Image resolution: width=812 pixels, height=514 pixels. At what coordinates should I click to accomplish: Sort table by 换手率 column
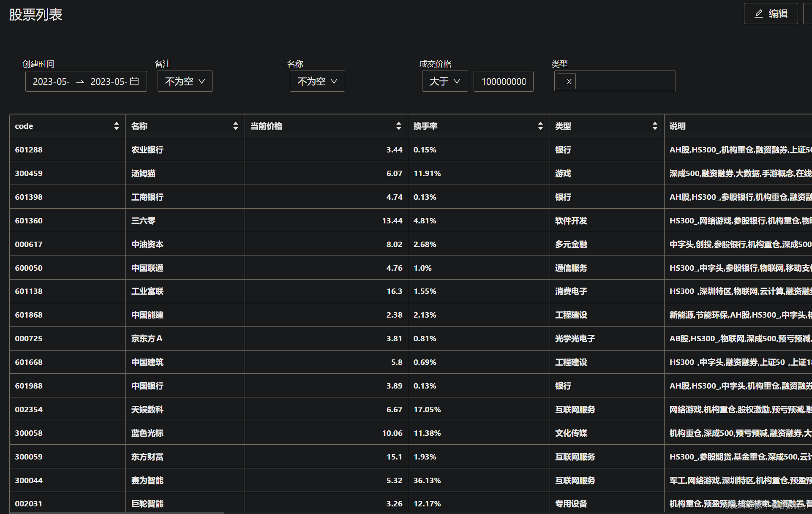tap(540, 126)
